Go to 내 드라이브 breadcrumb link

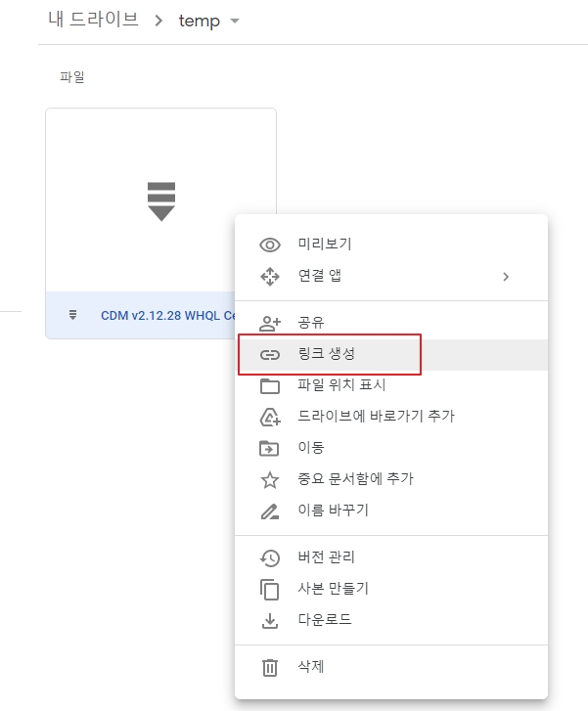click(x=94, y=20)
